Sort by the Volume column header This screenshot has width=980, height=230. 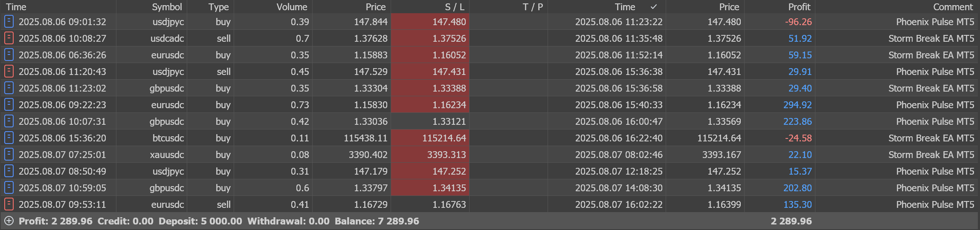[x=292, y=7]
